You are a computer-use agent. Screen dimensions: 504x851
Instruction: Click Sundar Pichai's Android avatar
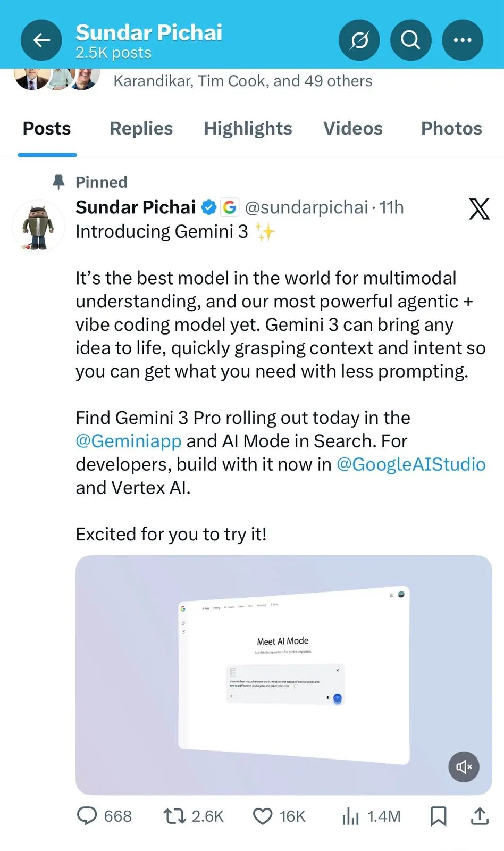point(38,226)
